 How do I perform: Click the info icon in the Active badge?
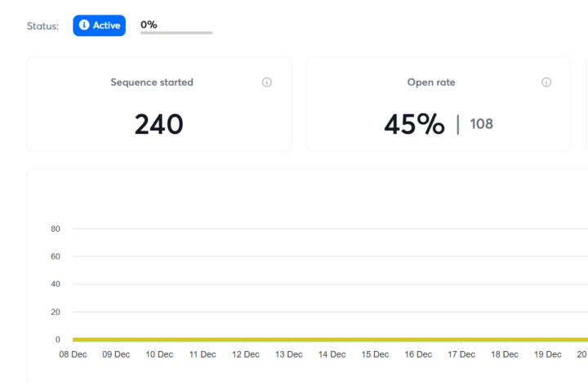pyautogui.click(x=84, y=25)
